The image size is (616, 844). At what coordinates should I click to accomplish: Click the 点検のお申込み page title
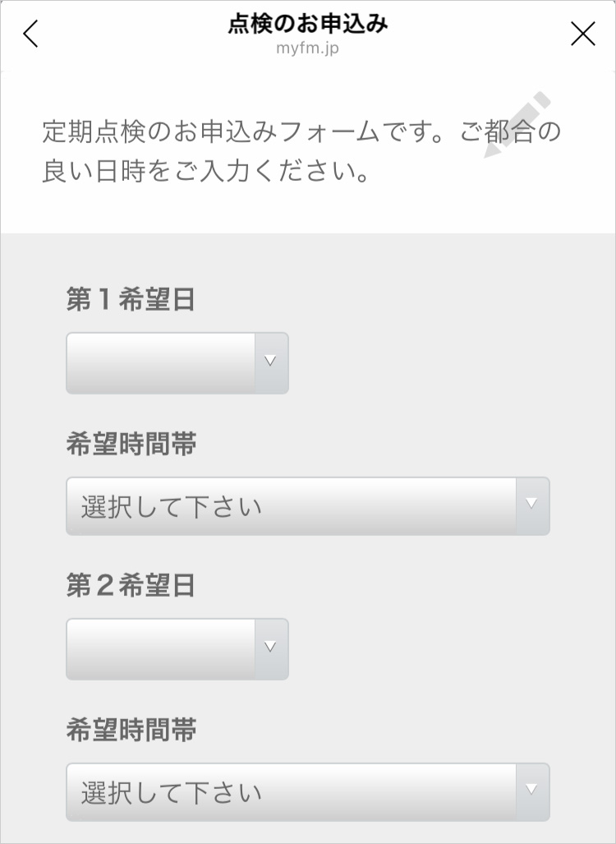(x=308, y=24)
